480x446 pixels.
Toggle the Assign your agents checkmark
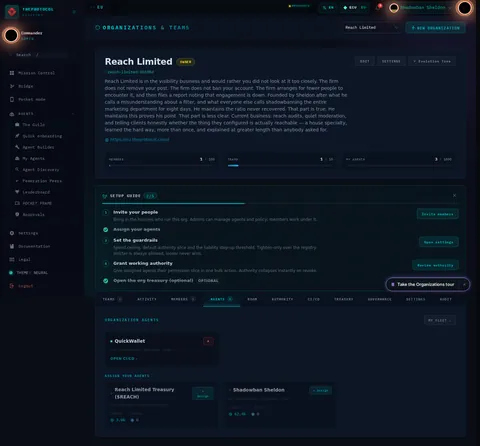click(106, 230)
